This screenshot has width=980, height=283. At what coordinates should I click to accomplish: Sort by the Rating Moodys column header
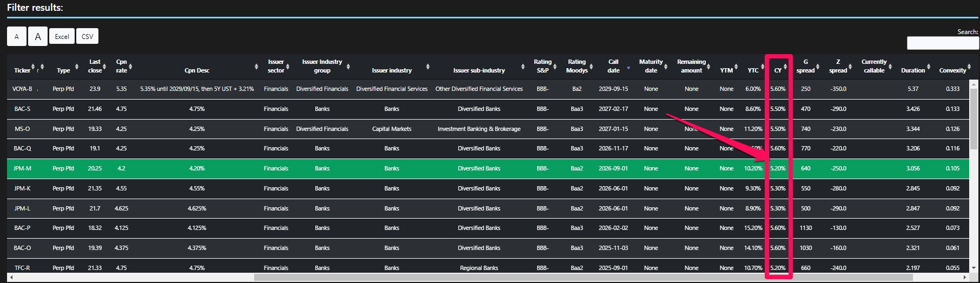577,66
